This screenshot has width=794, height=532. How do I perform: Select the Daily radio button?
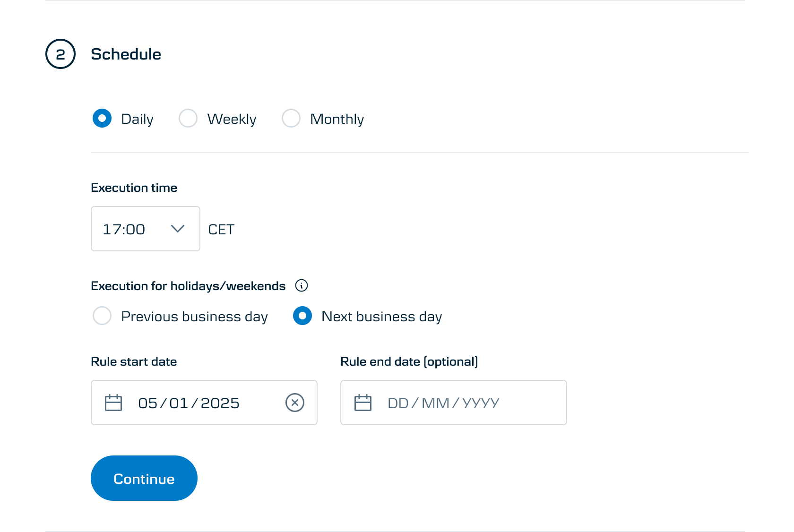pyautogui.click(x=102, y=119)
